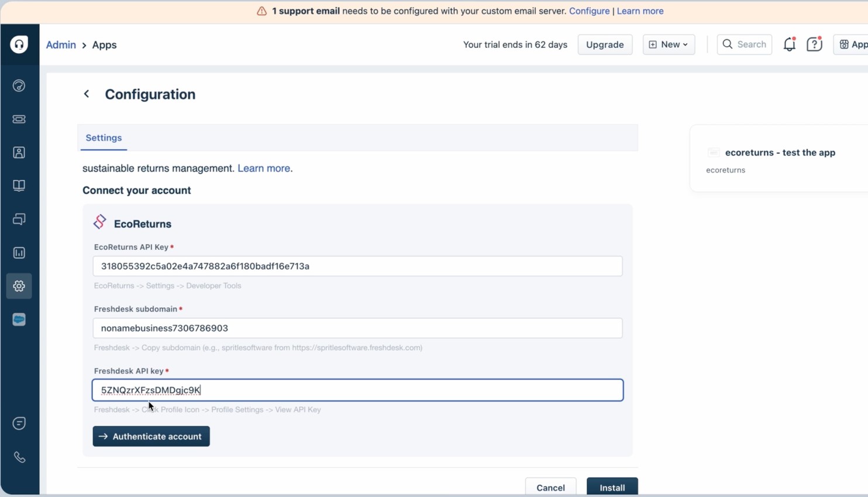Focus the Freshdesk subdomain field
Image resolution: width=868 pixels, height=497 pixels.
(x=357, y=328)
